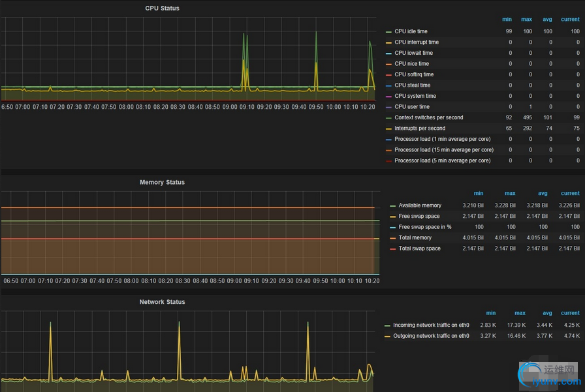
Task: Open color picker for Available memory swatch
Action: 392,206
